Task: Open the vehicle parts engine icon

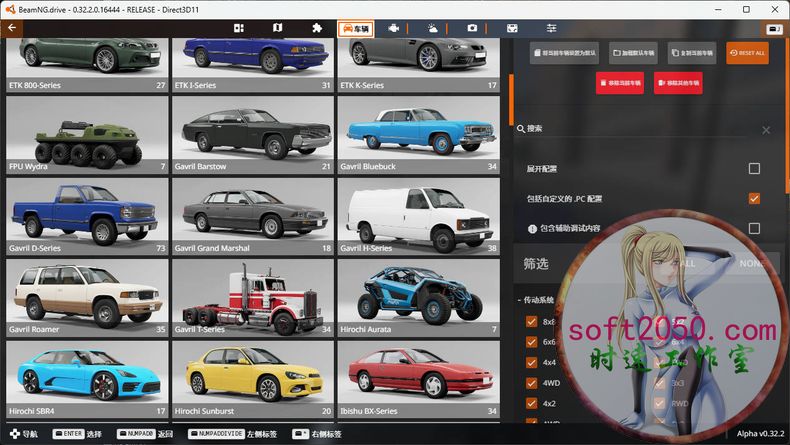Action: [x=394, y=28]
